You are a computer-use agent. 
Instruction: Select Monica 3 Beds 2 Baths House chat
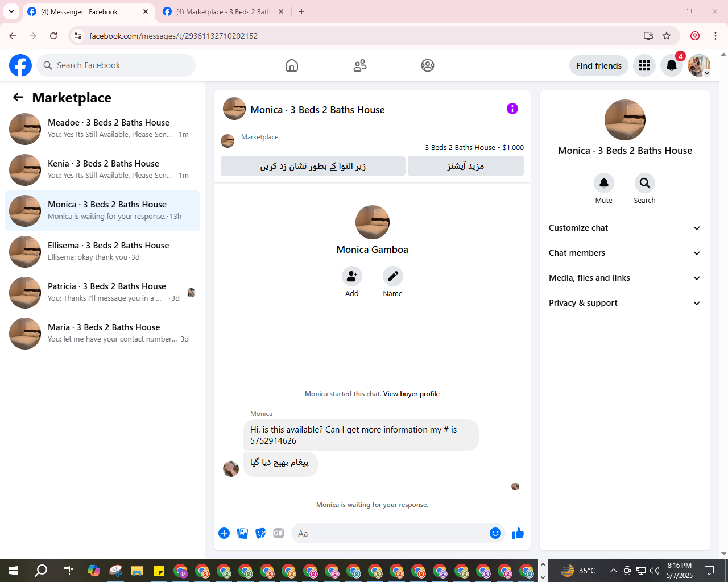click(102, 211)
